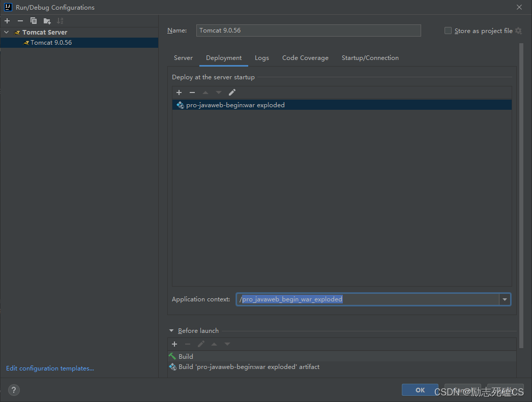This screenshot has width=532, height=402.
Task: Edit the selected deployment artifact
Action: coord(232,92)
